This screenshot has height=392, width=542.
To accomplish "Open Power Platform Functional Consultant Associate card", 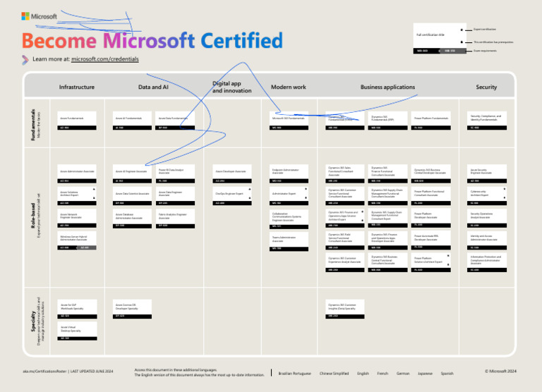I will pos(431,196).
